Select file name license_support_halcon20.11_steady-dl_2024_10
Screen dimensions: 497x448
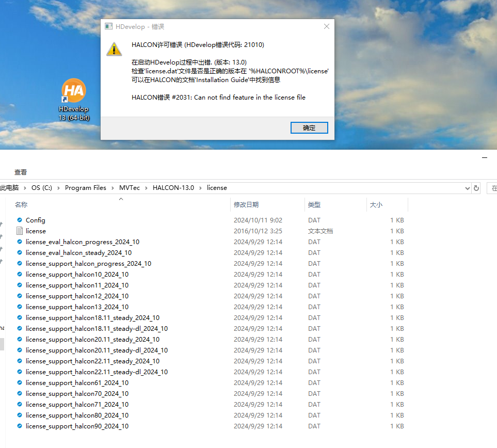coord(97,350)
